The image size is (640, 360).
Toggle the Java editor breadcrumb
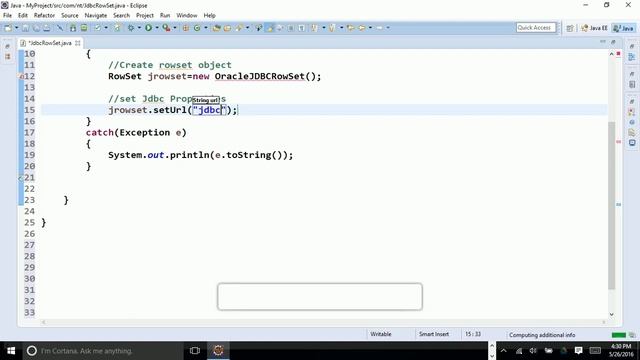tap(259, 28)
